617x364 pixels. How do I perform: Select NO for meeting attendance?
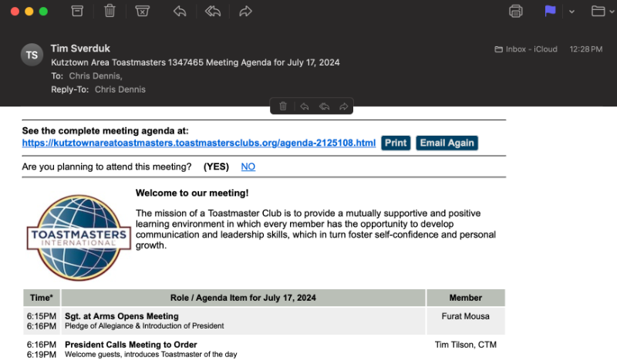248,167
